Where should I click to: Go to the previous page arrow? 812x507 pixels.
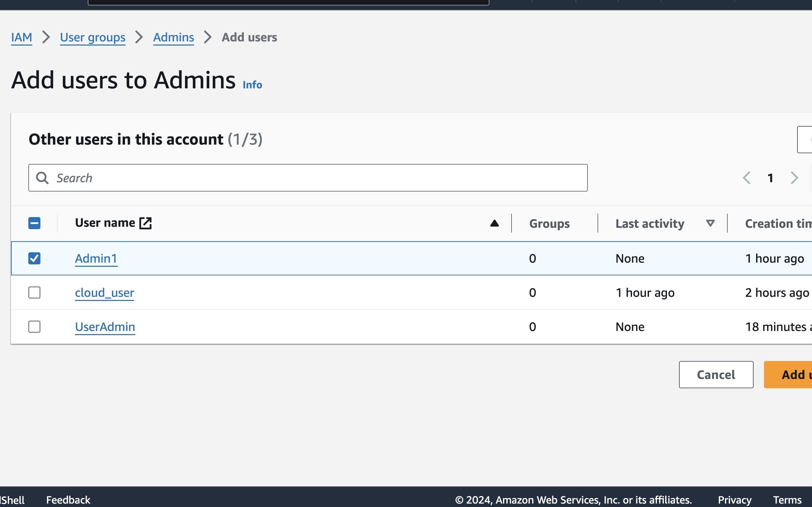(746, 178)
